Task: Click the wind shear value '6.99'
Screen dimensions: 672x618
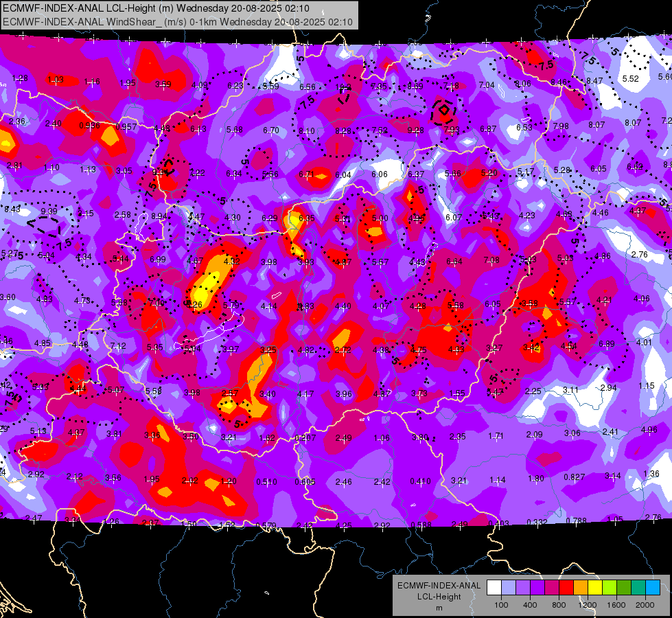Action: (158, 259)
